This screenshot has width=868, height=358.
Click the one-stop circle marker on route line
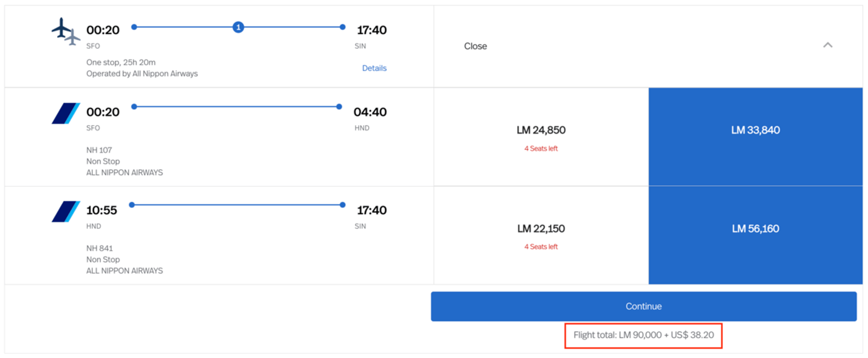pyautogui.click(x=238, y=27)
